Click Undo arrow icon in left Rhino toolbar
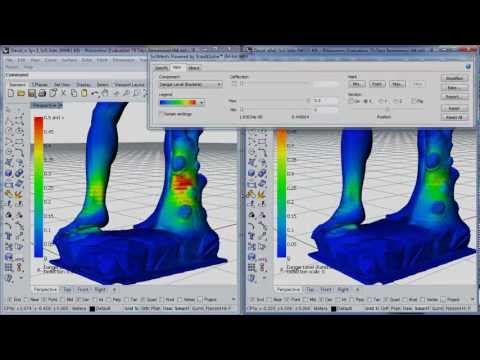 click(95, 93)
